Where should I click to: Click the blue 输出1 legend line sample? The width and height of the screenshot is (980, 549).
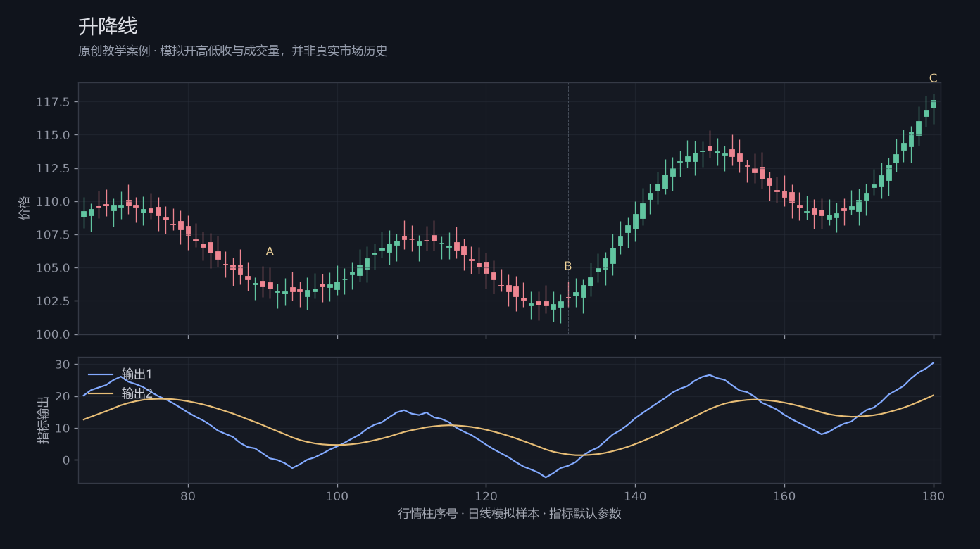coord(100,374)
